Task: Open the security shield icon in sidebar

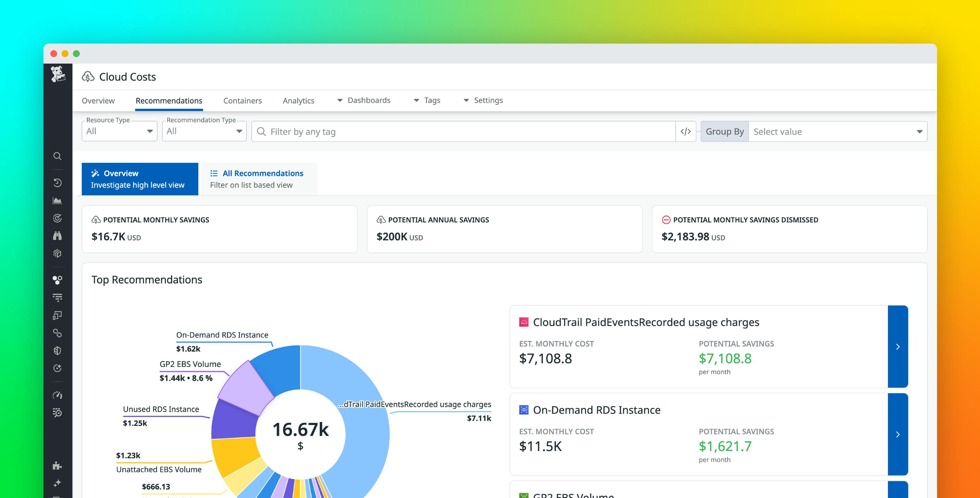Action: tap(58, 351)
